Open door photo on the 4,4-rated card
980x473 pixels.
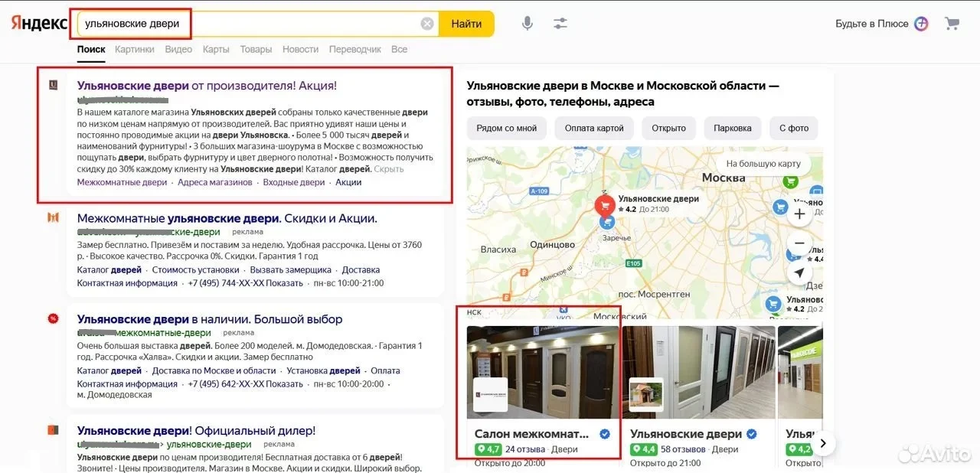(698, 373)
